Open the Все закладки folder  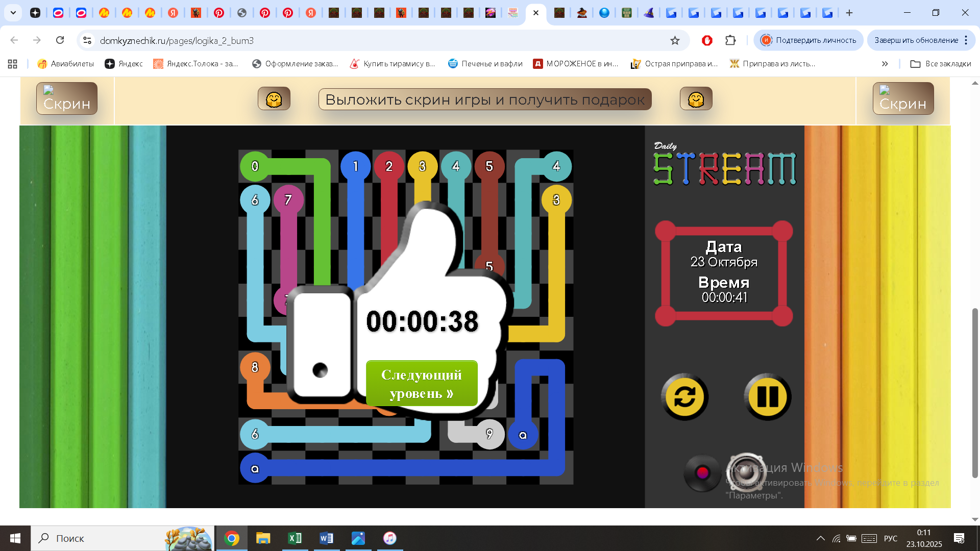coord(941,64)
